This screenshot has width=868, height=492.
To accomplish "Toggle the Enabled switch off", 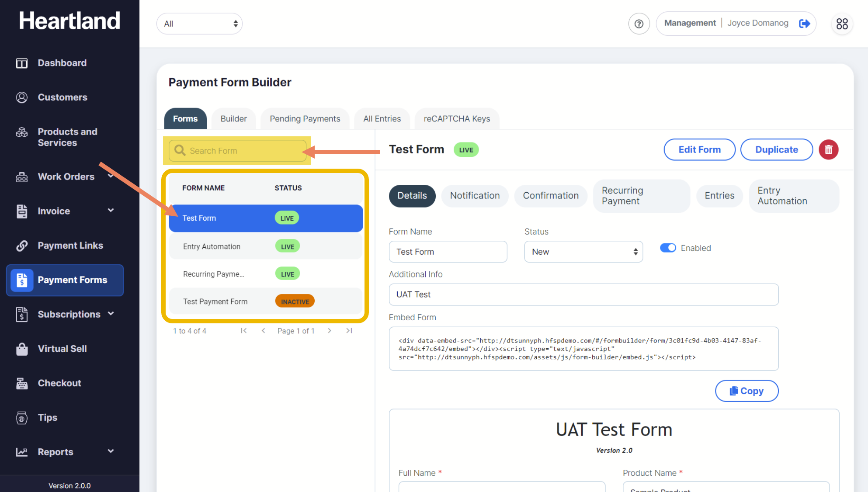I will 667,248.
